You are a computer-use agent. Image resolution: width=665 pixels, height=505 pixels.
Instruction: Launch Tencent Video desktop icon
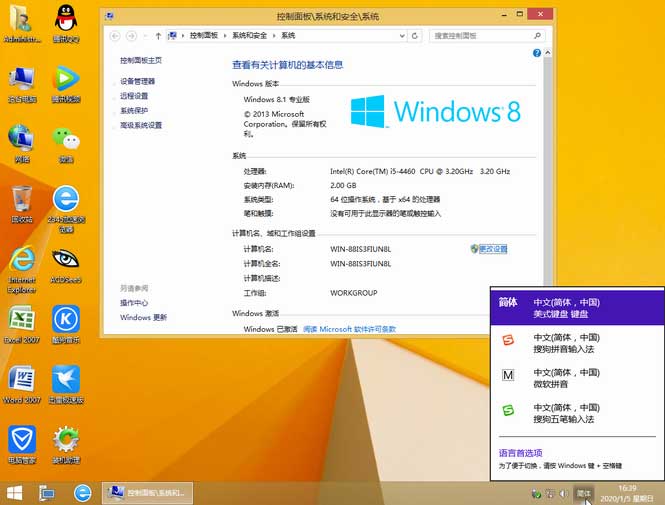pyautogui.click(x=66, y=84)
